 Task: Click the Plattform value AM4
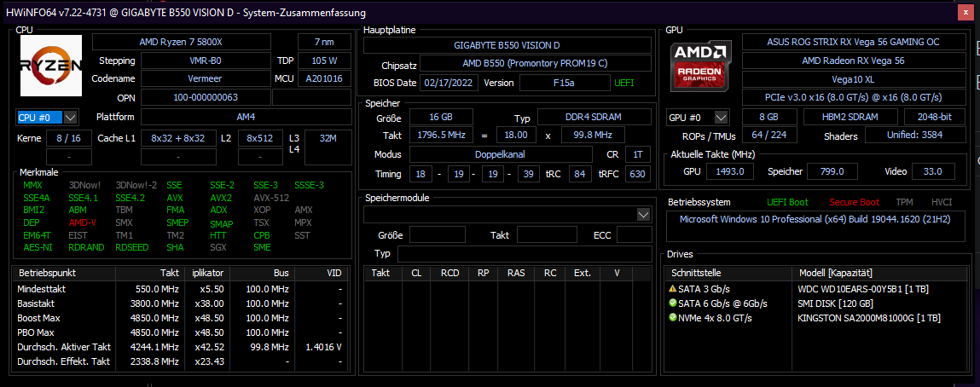pos(246,117)
